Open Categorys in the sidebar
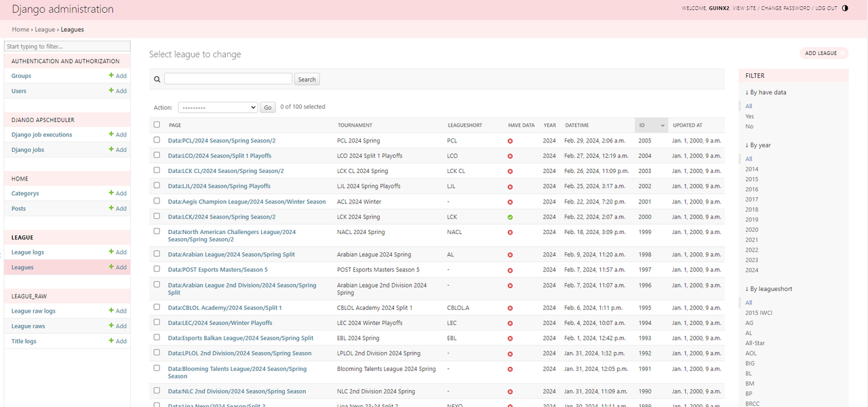This screenshot has width=868, height=407. (x=25, y=193)
